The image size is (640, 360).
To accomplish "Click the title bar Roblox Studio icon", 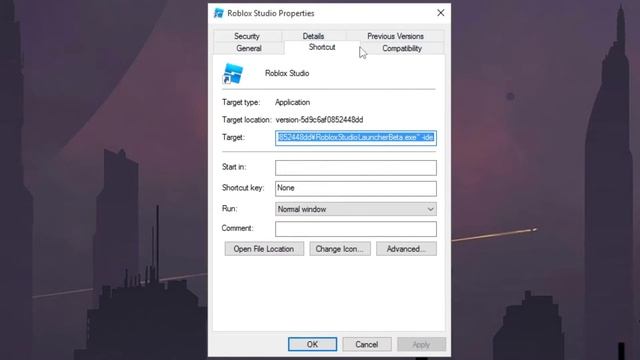I will (x=219, y=13).
